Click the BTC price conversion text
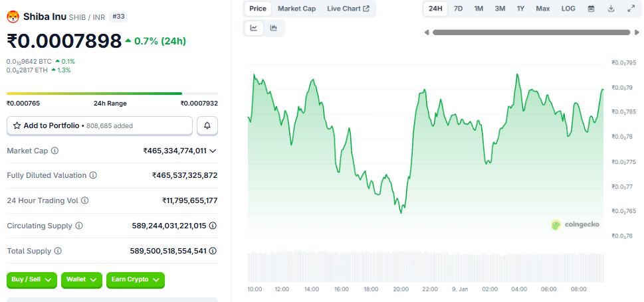 coord(29,62)
